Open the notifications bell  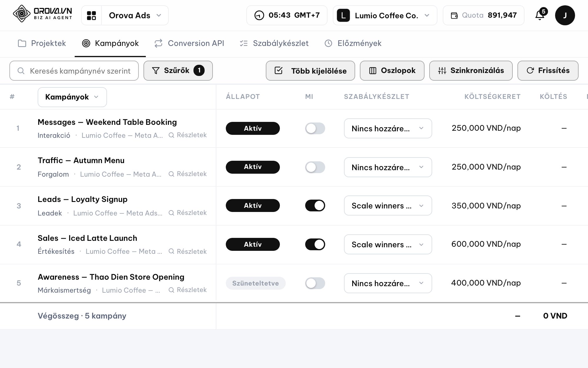(540, 15)
